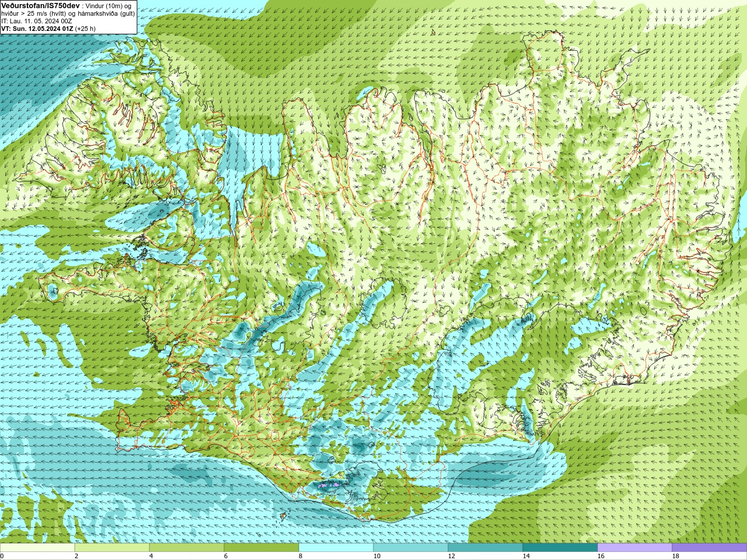747x560 pixels.
Task: Click the "Veðurstofan/IS750dev" title text
Action: pyautogui.click(x=40, y=5)
